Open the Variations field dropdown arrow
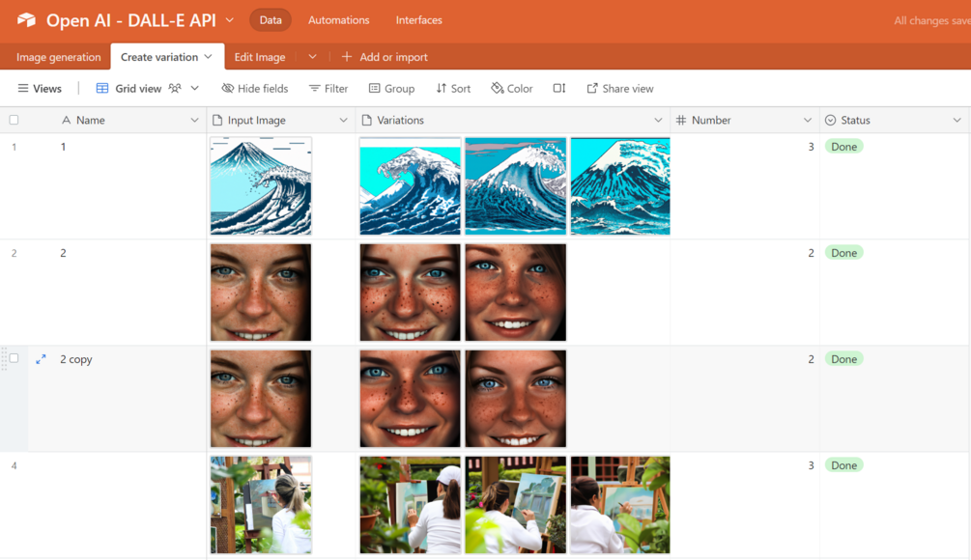The image size is (971, 560). coord(658,120)
